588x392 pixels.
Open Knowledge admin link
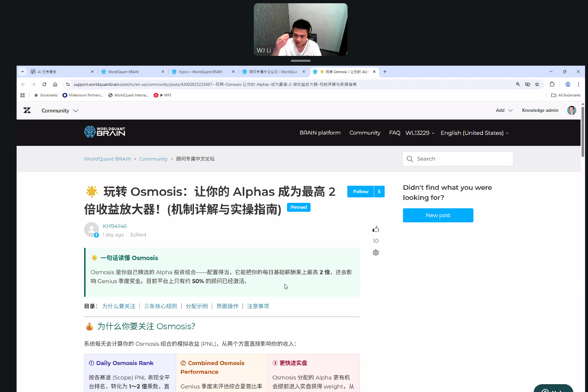point(540,111)
